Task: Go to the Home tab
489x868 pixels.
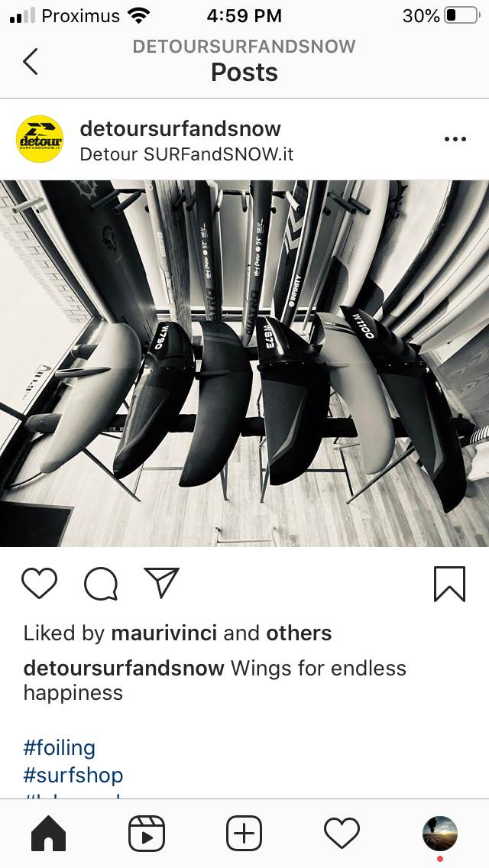Action: [x=49, y=833]
